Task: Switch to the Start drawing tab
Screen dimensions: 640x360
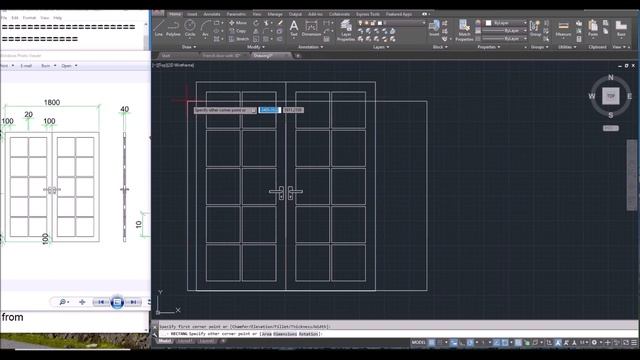Action: point(166,56)
